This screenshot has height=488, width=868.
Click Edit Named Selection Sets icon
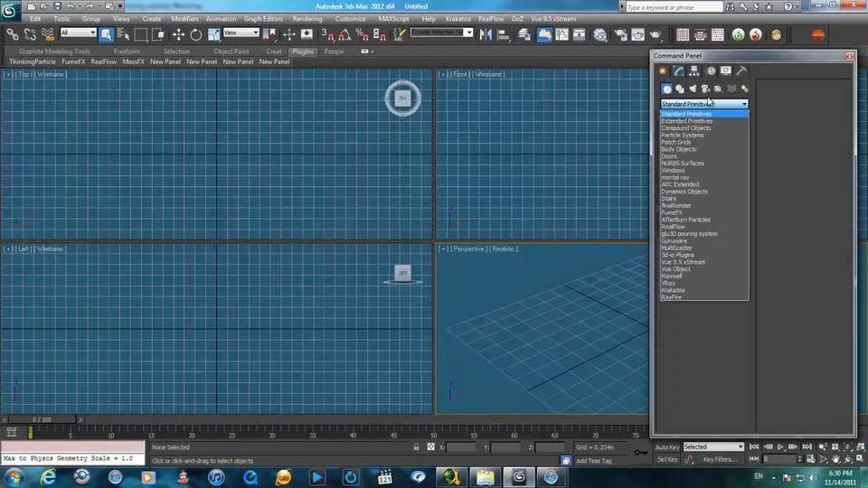point(399,35)
